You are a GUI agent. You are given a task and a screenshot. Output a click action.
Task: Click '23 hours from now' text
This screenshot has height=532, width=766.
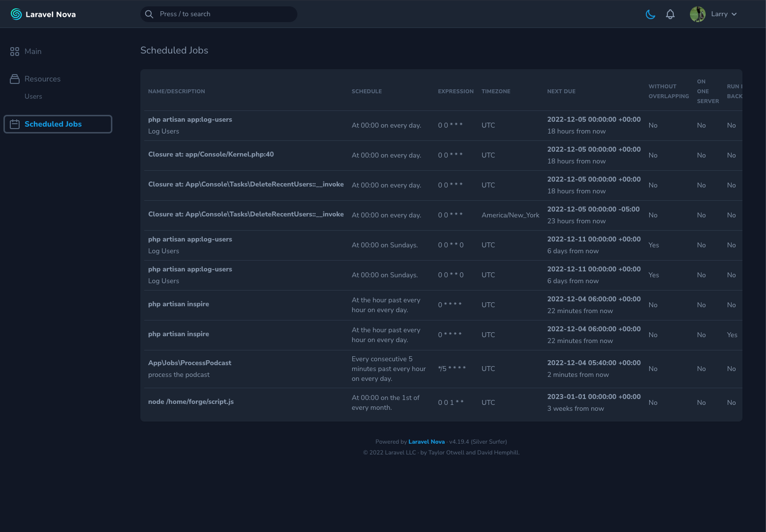(x=577, y=221)
